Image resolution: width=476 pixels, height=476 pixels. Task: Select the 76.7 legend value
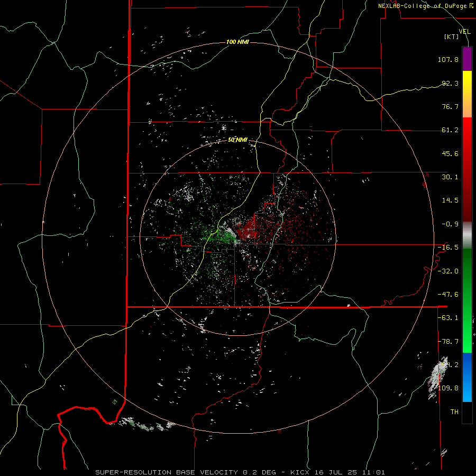coord(450,106)
